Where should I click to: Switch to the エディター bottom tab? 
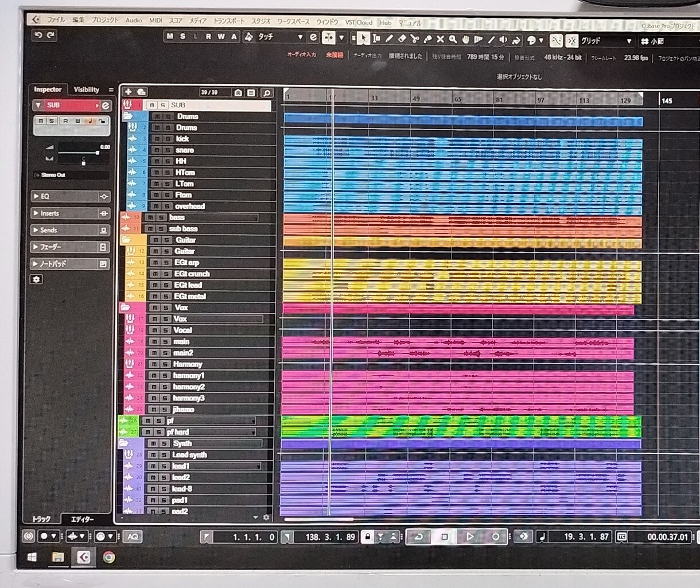tap(82, 519)
